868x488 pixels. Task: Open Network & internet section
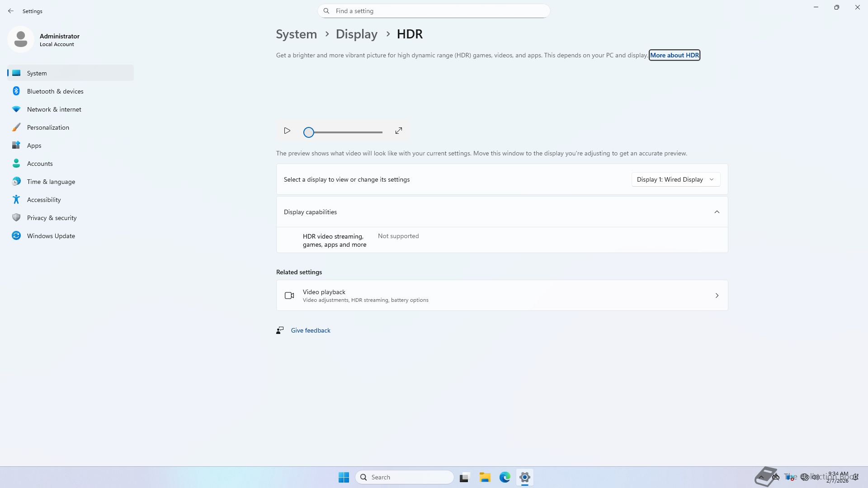tap(54, 109)
